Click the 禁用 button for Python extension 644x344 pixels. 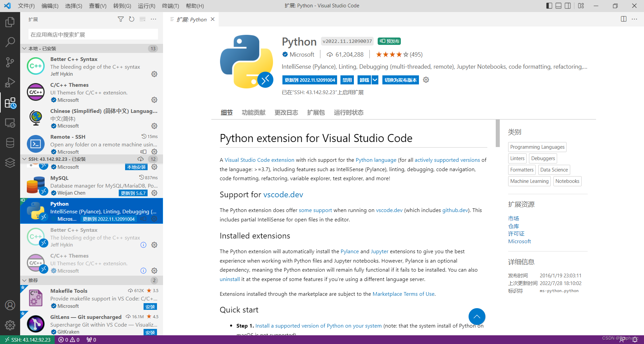coord(347,80)
